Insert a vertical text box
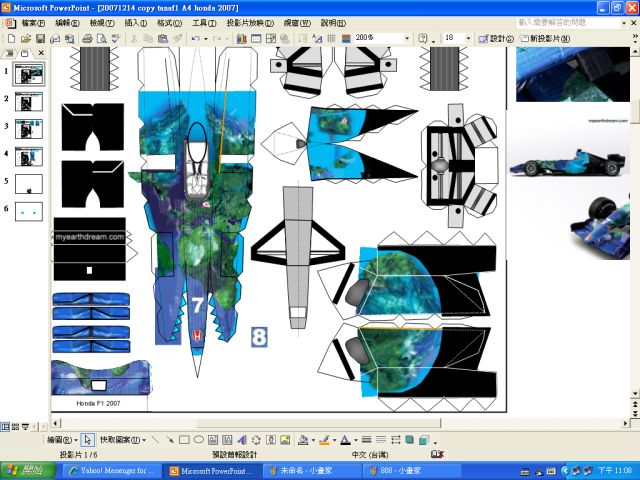Image resolution: width=640 pixels, height=480 pixels. pyautogui.click(x=227, y=440)
